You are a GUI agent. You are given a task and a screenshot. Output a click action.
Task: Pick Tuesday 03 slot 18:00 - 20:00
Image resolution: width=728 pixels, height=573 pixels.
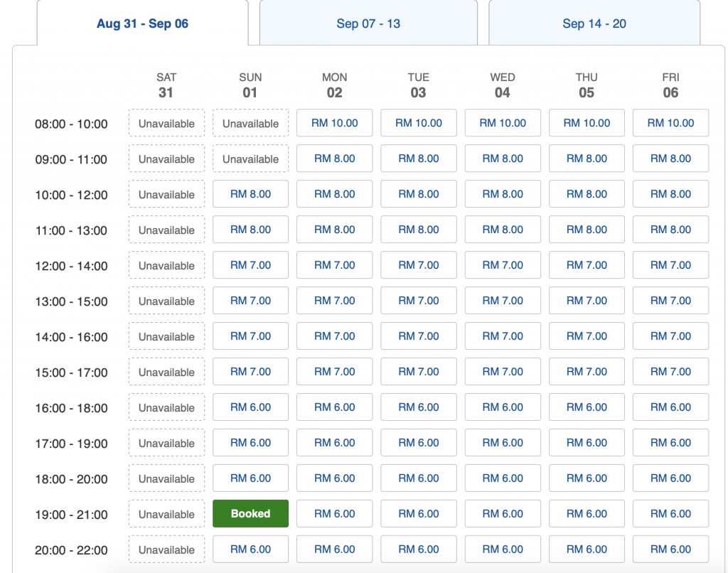tap(418, 478)
